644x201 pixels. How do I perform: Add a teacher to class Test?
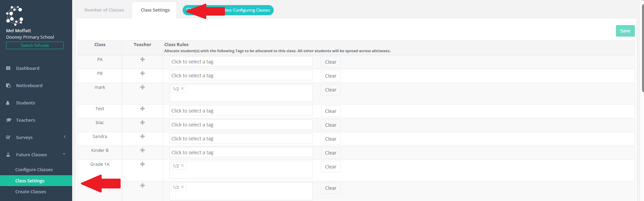(x=143, y=108)
